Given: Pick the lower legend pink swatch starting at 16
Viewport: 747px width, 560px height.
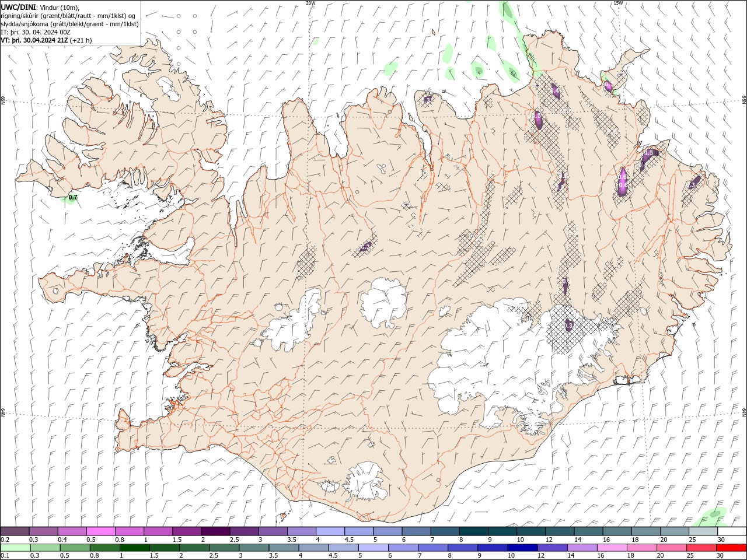Looking at the screenshot, I should pyautogui.click(x=612, y=547).
